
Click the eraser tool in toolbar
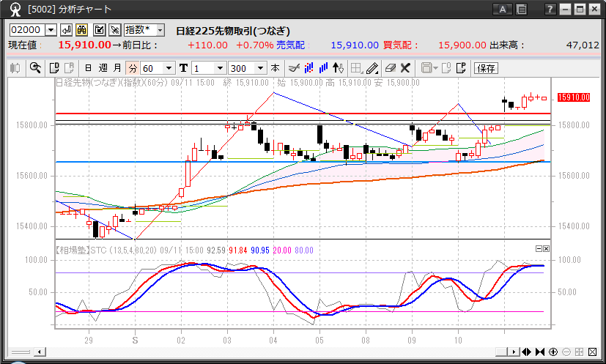pos(390,68)
